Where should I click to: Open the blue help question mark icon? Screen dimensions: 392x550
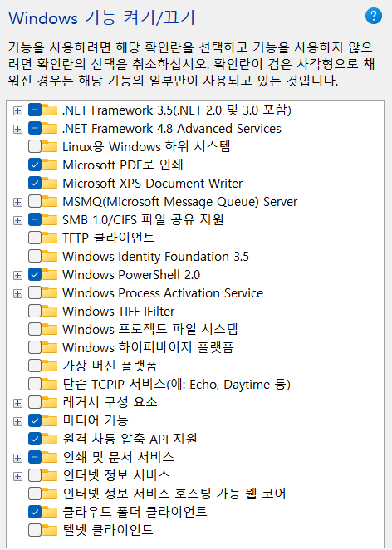coord(374,16)
